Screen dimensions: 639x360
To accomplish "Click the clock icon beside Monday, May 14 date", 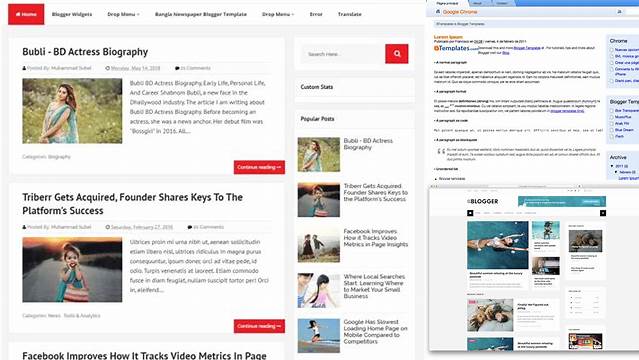I will click(108, 68).
